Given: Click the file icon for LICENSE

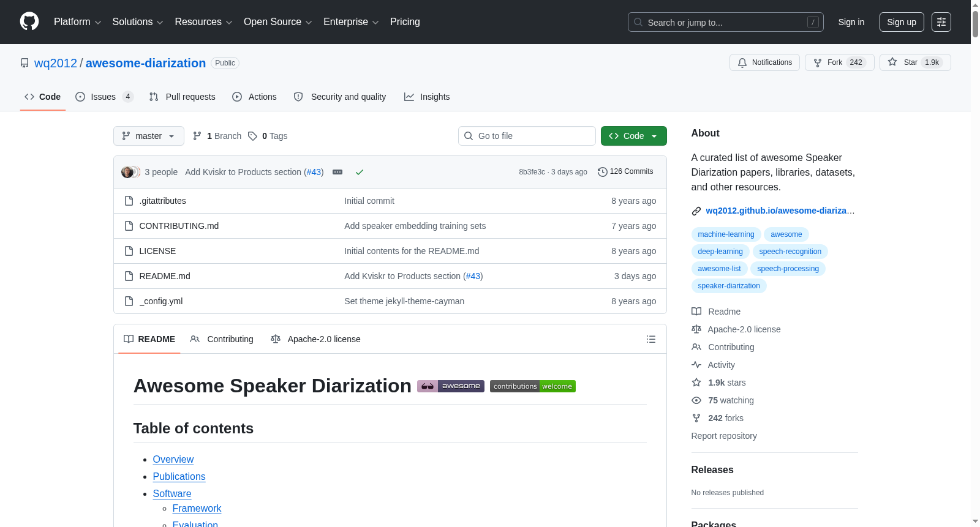Looking at the screenshot, I should pyautogui.click(x=129, y=251).
